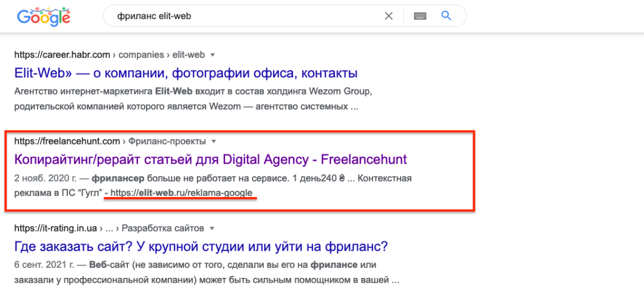Screen dimensions: 644x297
Task: Expand the career.habr.com result dropdown arrow
Action: pyautogui.click(x=212, y=55)
